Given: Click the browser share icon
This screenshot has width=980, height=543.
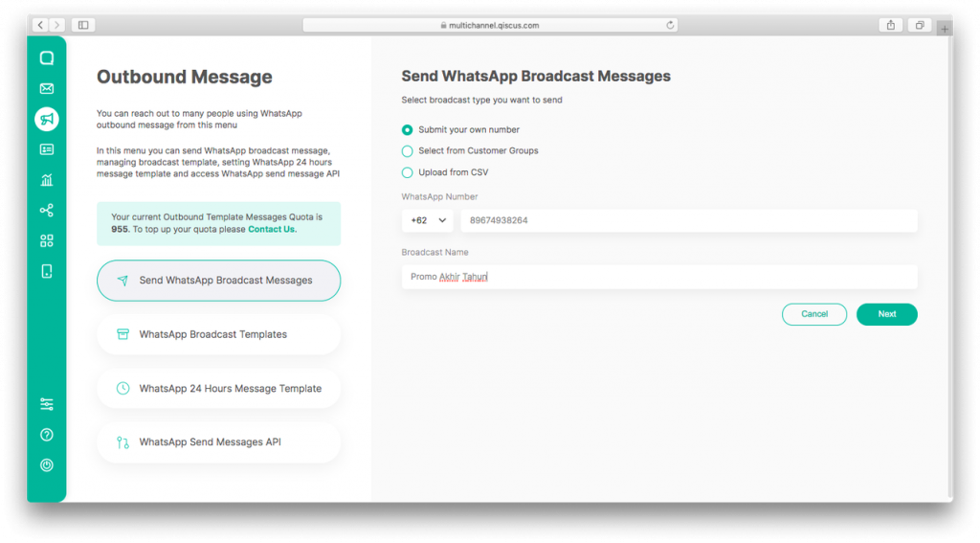Looking at the screenshot, I should 891,25.
